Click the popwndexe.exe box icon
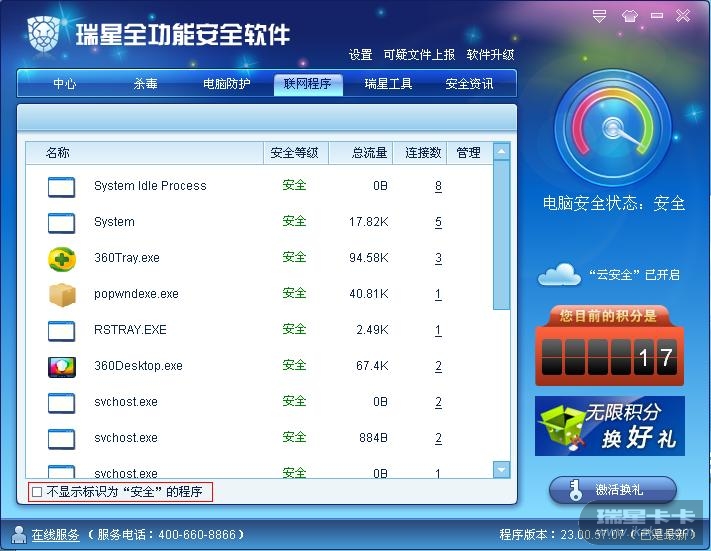The height and width of the screenshot is (551, 711). click(62, 295)
